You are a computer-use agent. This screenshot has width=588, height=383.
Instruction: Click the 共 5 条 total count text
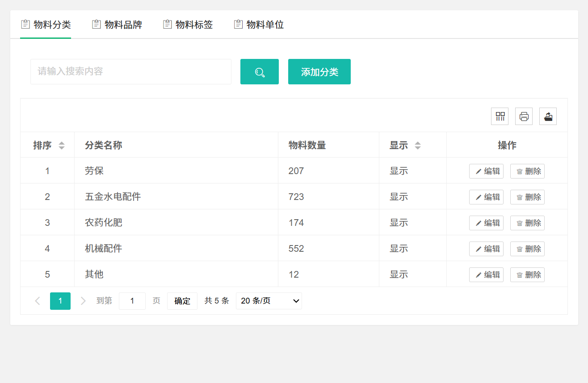coord(217,301)
